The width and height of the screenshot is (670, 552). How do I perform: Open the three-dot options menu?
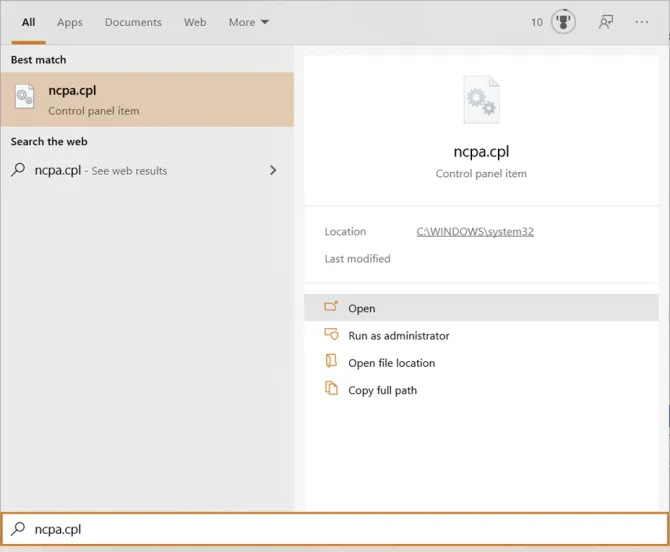tap(641, 22)
